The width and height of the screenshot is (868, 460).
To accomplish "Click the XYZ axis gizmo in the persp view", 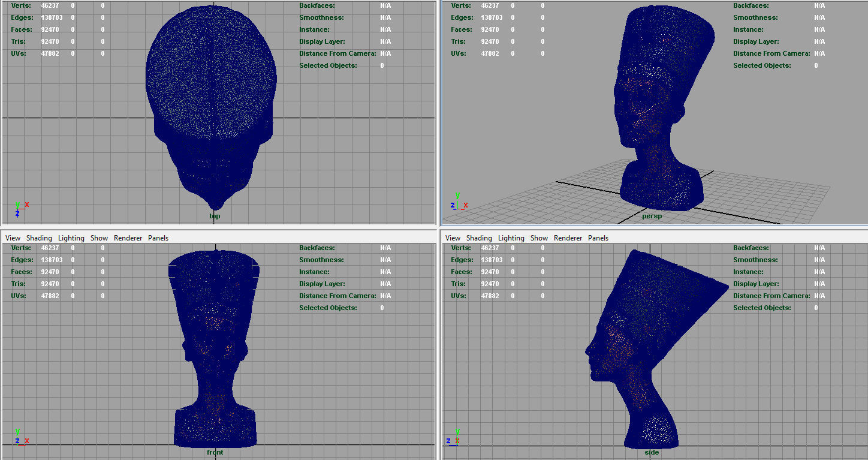I will point(459,202).
